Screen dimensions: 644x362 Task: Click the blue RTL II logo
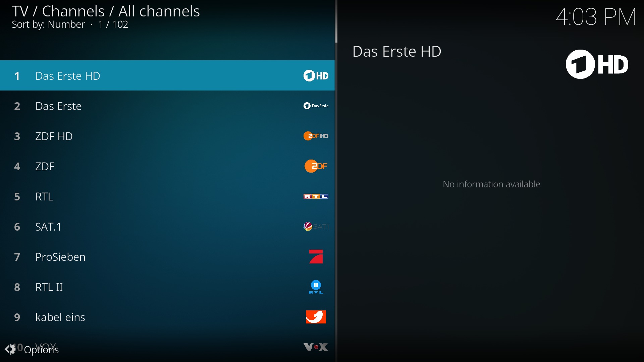[316, 287]
